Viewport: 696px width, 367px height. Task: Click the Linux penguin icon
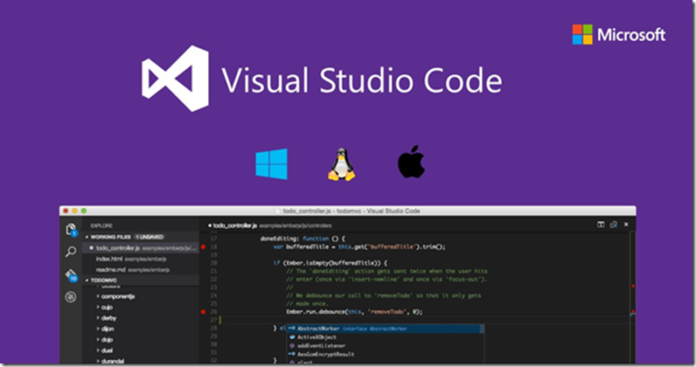[341, 164]
